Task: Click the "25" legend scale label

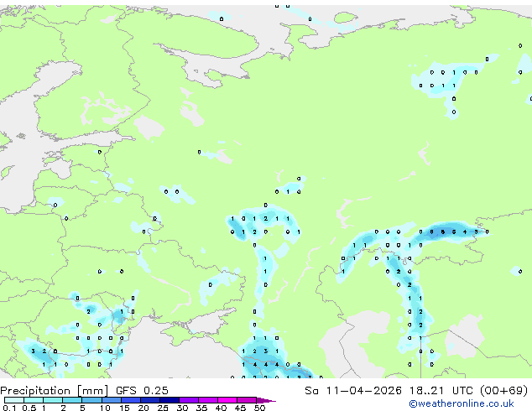Action: click(x=163, y=408)
